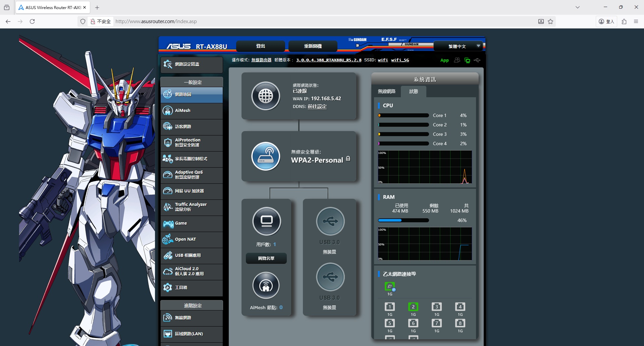Click the browser address bar URL
Viewport: 644px width, 346px height.
(156, 21)
